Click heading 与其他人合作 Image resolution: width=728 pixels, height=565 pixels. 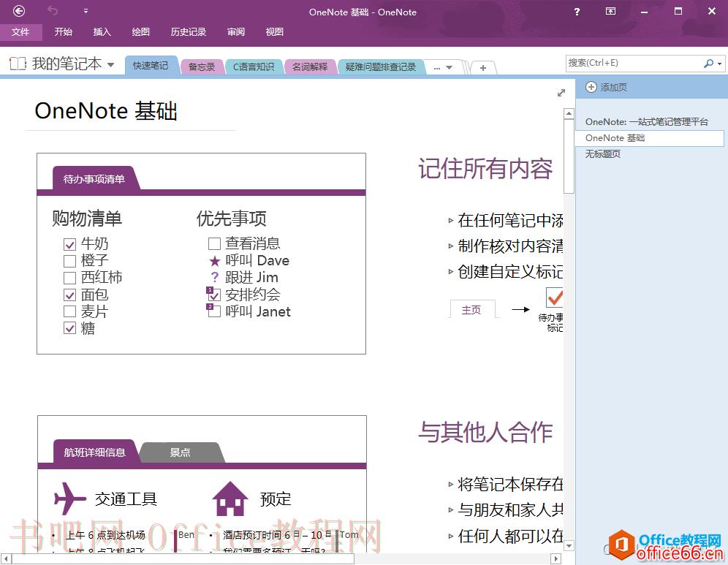[485, 432]
